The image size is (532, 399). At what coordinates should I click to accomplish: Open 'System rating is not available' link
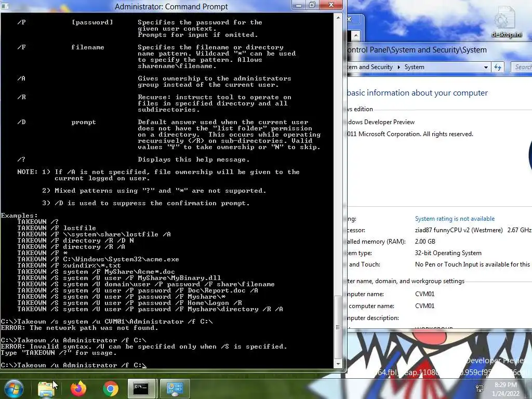[455, 219]
